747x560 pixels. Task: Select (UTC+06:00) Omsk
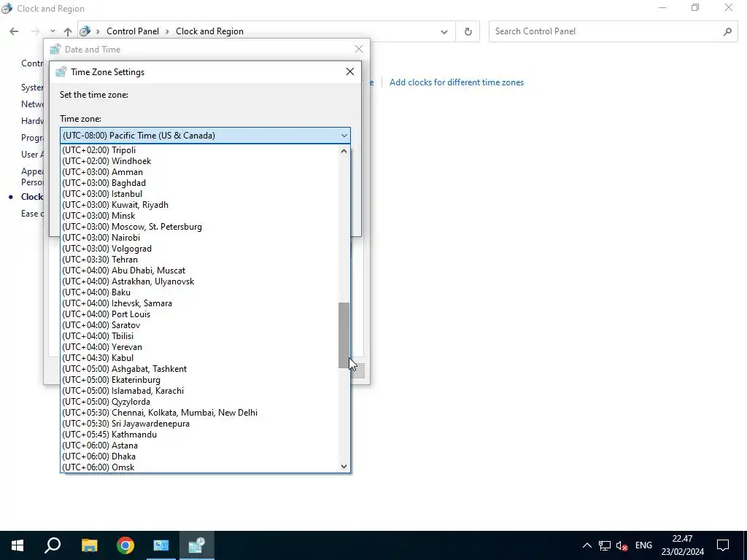[x=199, y=467]
